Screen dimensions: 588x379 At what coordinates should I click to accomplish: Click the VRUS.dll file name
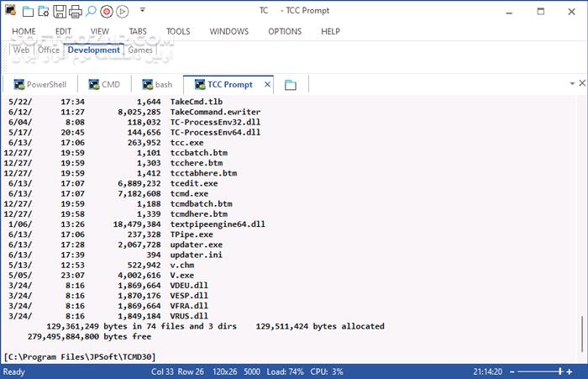189,316
